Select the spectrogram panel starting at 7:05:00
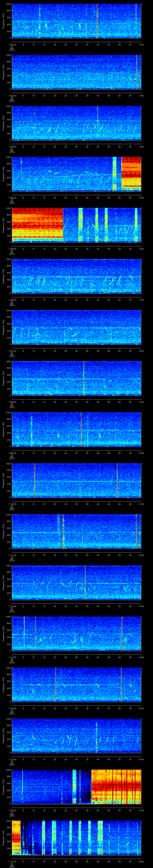Viewport: 153px width, 868px height. (x=77, y=225)
